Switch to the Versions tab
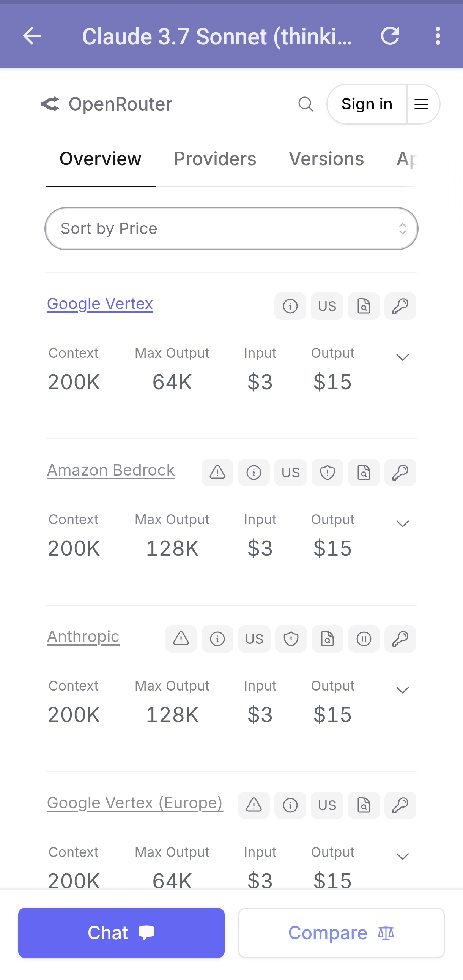The image size is (463, 980). click(326, 159)
